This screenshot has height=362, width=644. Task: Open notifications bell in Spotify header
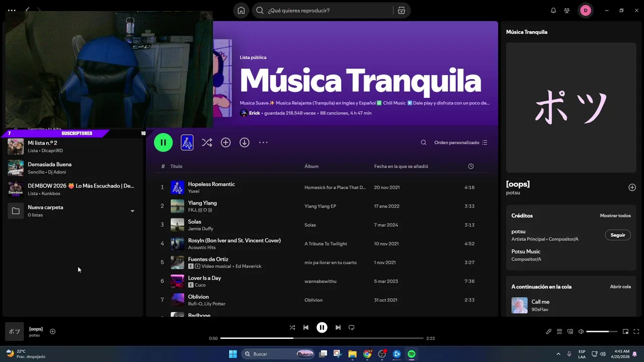coord(553,10)
